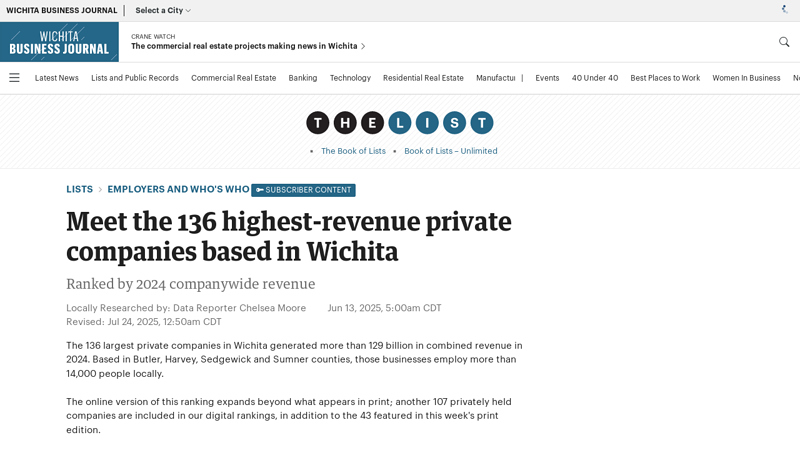800x450 pixels.
Task: Open the Latest News menu
Action: tap(57, 78)
